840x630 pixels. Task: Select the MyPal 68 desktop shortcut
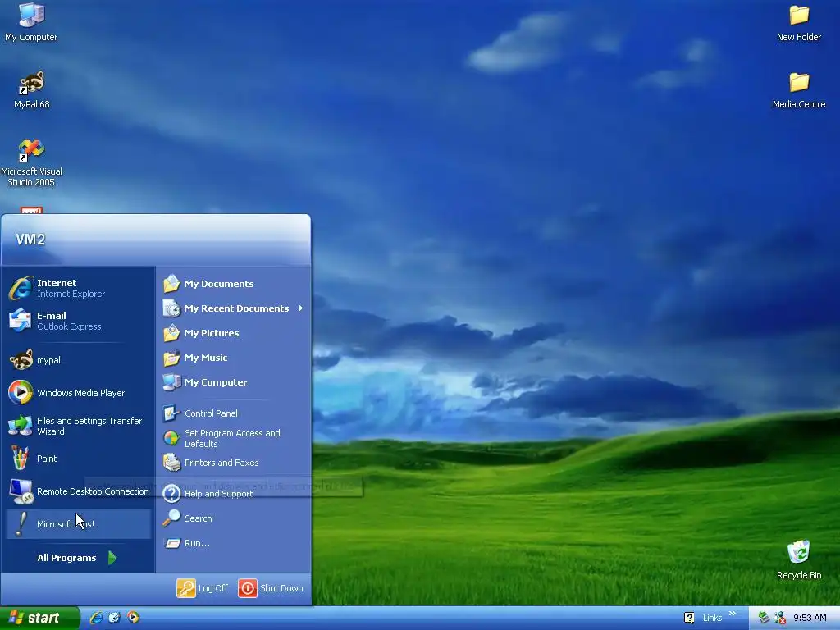(31, 90)
